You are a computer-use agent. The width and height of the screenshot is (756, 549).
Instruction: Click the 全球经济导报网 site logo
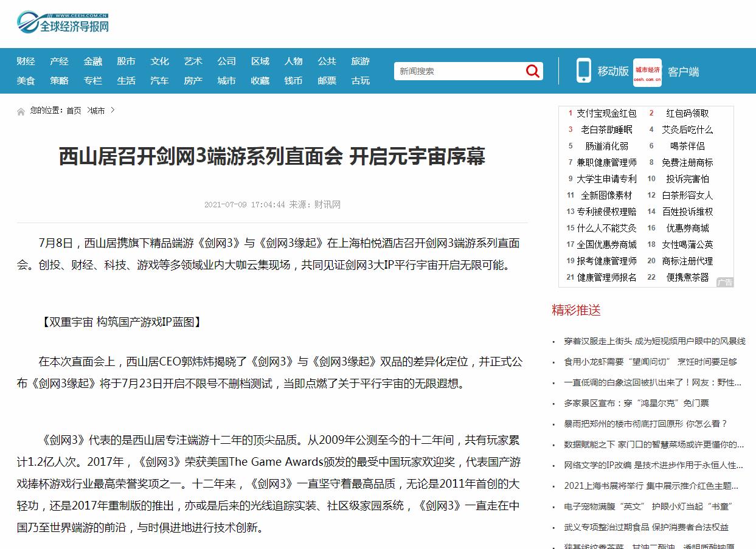pos(63,22)
